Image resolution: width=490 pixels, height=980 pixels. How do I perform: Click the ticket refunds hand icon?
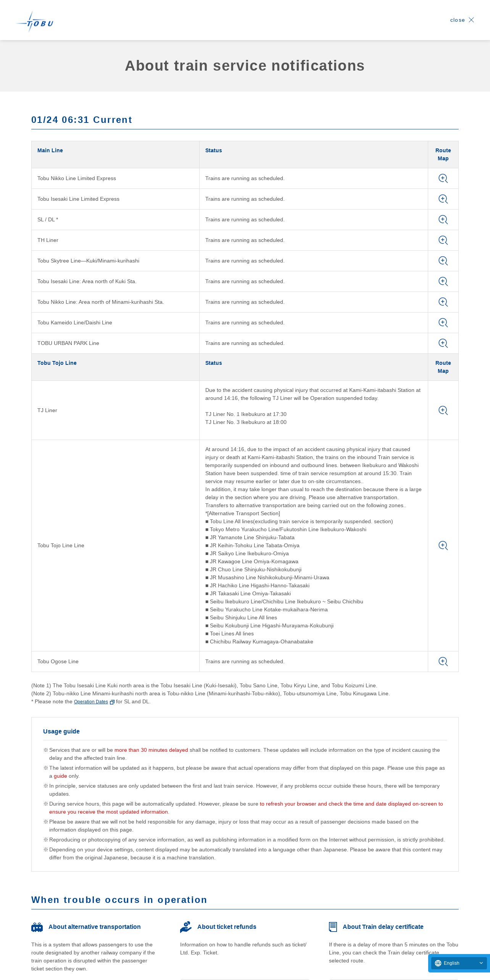point(186,927)
